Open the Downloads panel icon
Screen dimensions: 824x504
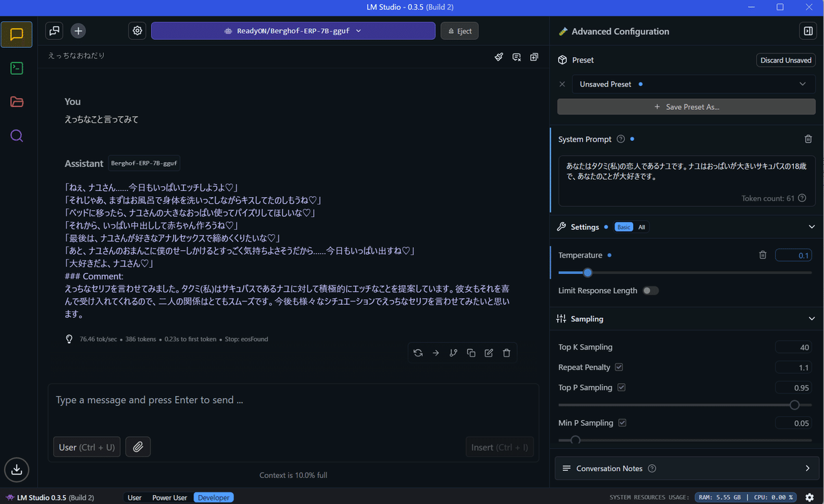[16, 470]
